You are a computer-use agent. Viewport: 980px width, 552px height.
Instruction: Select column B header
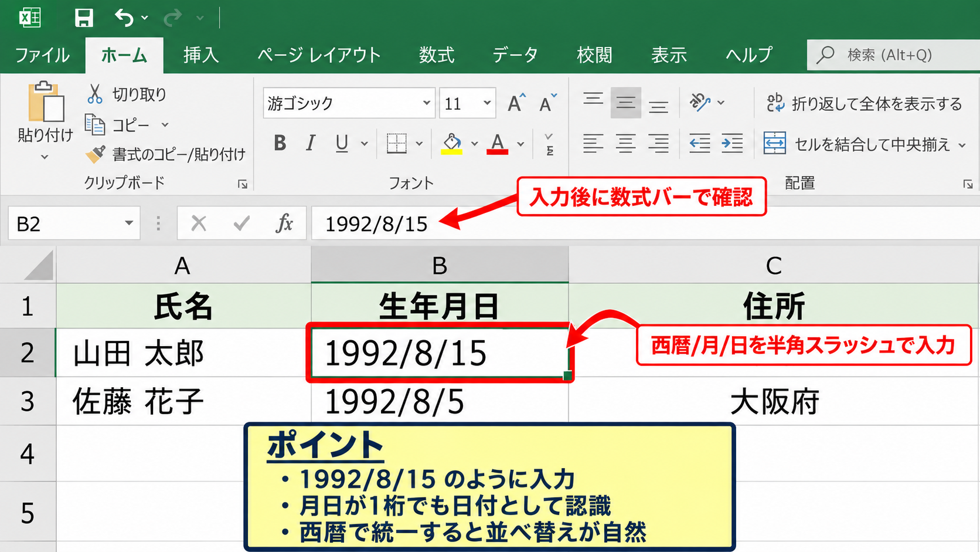(440, 265)
